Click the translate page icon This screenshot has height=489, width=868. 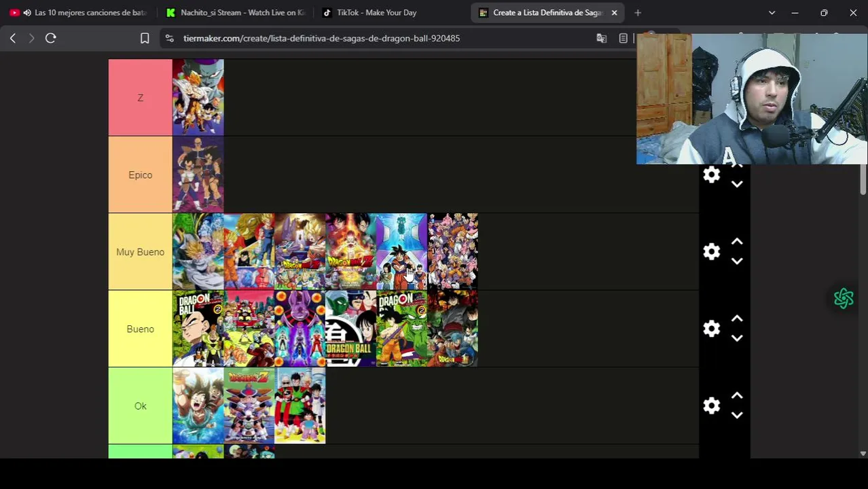601,39
